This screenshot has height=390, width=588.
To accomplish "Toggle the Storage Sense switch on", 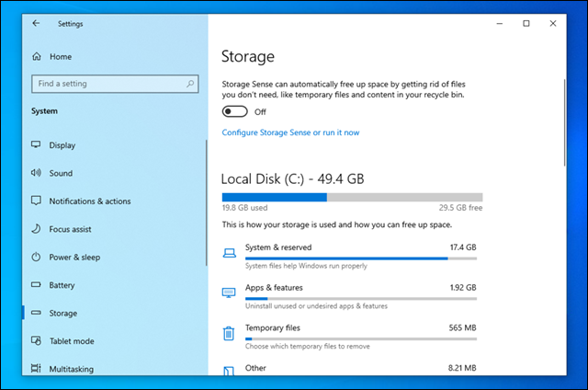I will point(235,111).
